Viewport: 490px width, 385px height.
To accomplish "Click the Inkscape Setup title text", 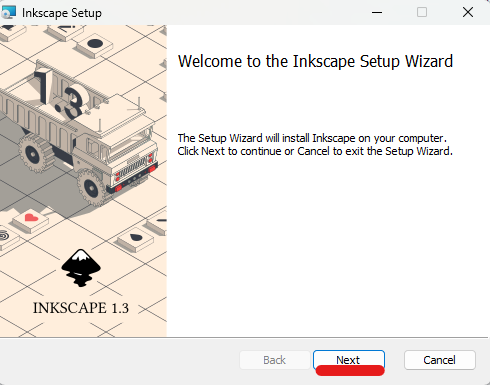I will pyautogui.click(x=62, y=13).
